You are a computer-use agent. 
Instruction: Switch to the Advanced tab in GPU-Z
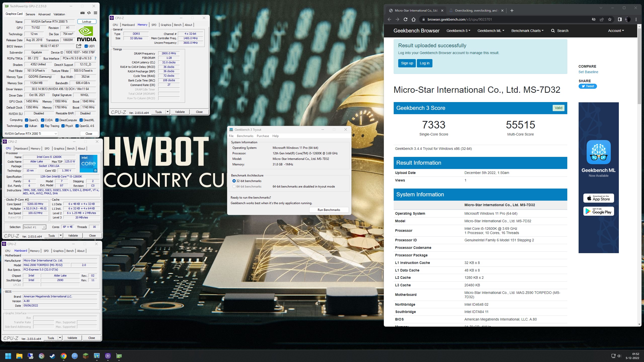(x=44, y=14)
